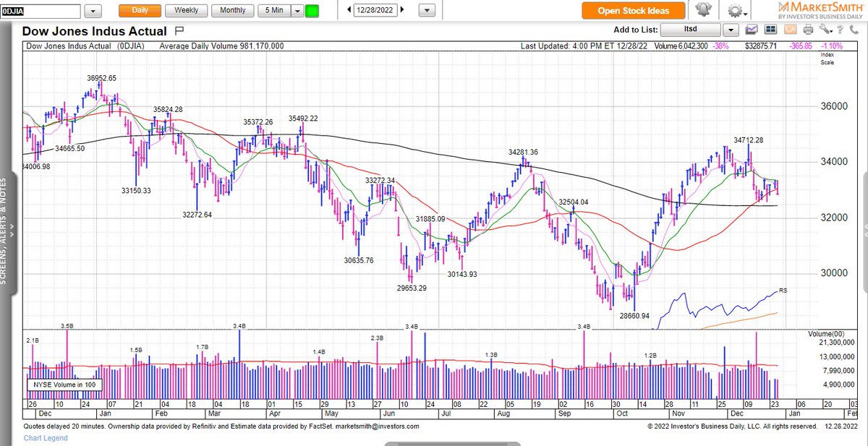The image size is (868, 446).
Task: Open the settings gear menu
Action: (x=736, y=10)
